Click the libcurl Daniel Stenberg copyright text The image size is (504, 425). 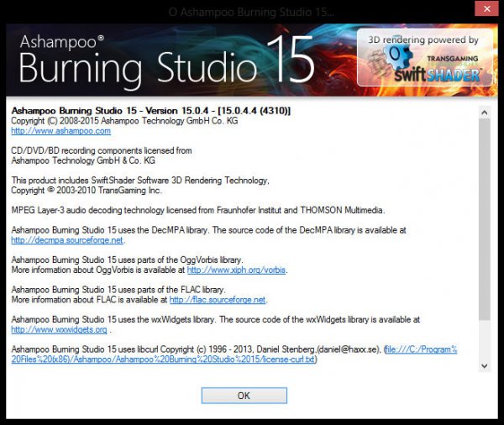click(197, 349)
